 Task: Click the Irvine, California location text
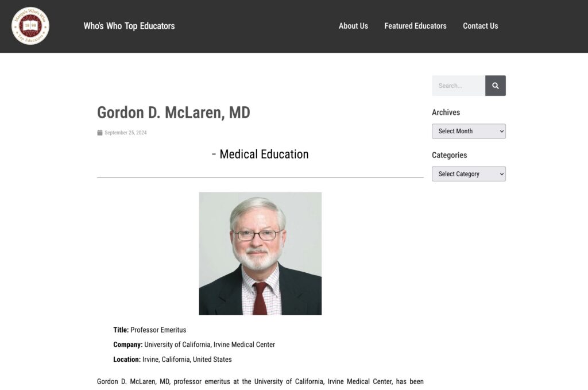point(187,359)
